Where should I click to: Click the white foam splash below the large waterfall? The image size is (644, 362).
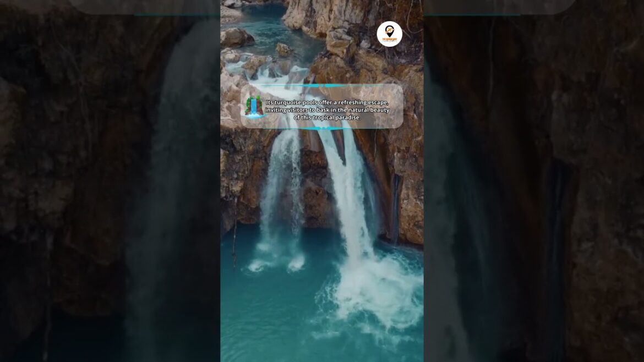(374, 286)
